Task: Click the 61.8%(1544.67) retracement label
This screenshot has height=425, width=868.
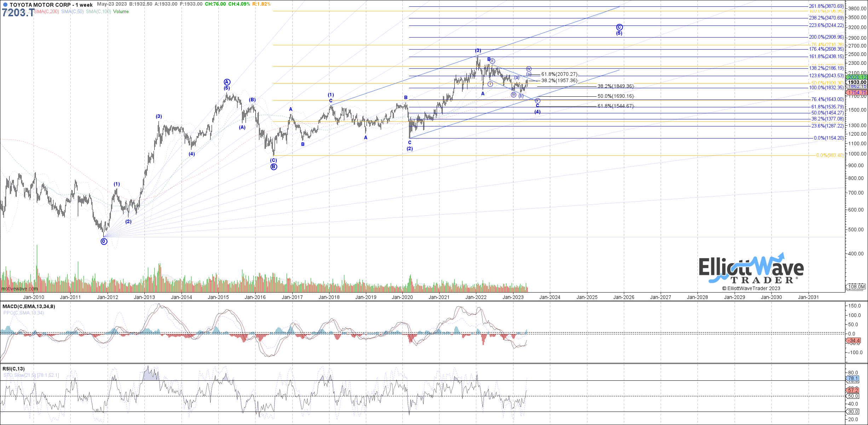Action: (616, 106)
